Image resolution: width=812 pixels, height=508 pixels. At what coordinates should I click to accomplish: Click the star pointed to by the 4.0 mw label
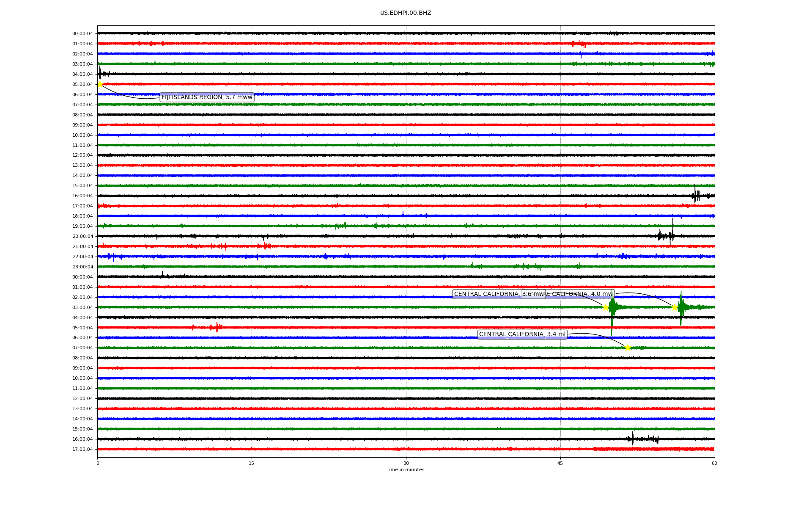coord(675,307)
